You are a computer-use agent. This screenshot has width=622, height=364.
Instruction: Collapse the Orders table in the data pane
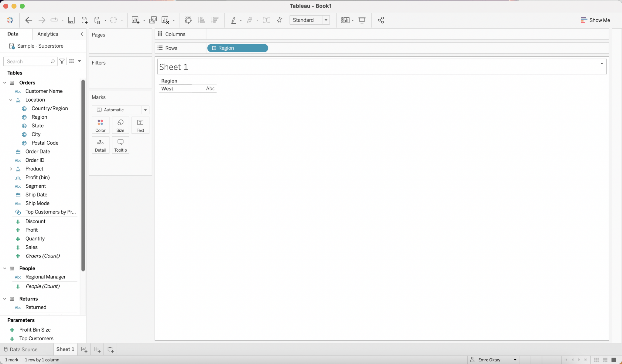tap(4, 83)
